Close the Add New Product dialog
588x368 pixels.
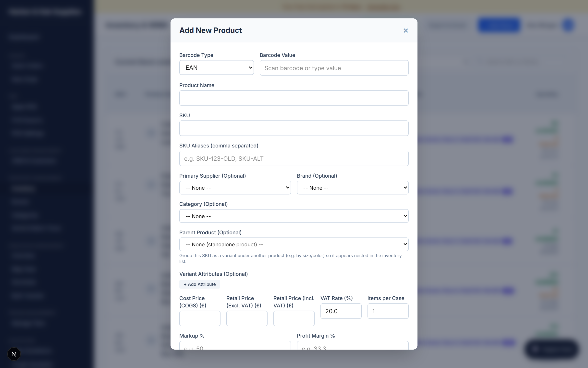[405, 30]
